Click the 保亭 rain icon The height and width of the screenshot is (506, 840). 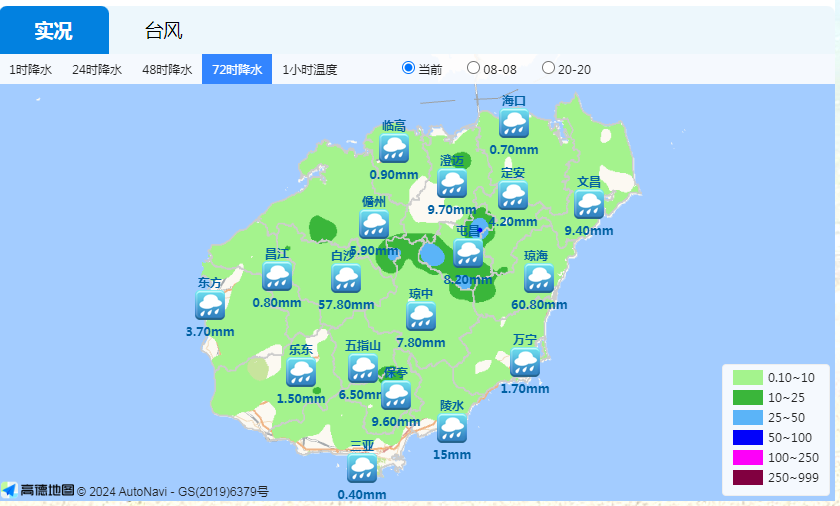pyautogui.click(x=396, y=395)
